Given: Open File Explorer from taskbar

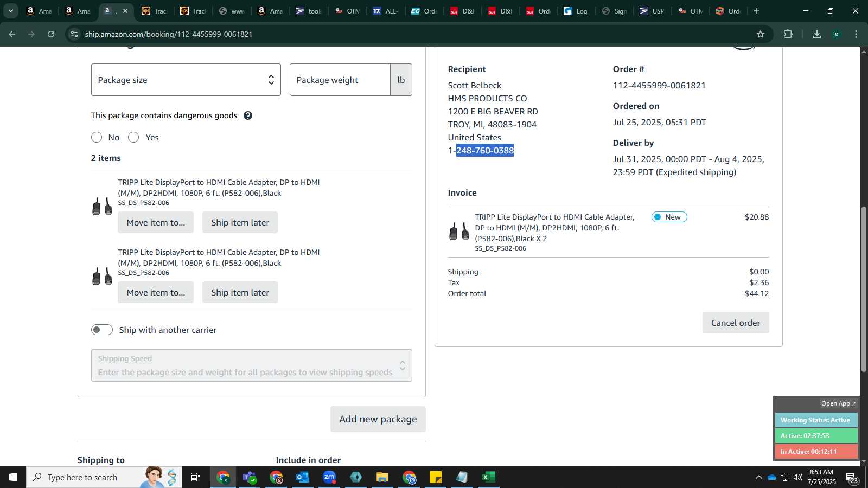Looking at the screenshot, I should [382, 477].
